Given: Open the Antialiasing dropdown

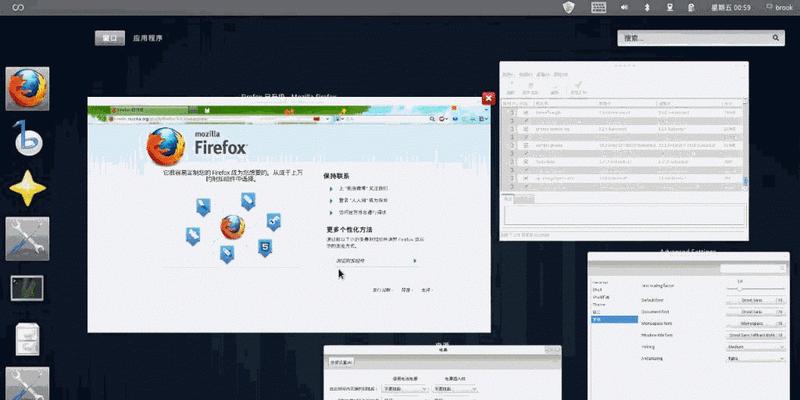Looking at the screenshot, I should click(756, 359).
